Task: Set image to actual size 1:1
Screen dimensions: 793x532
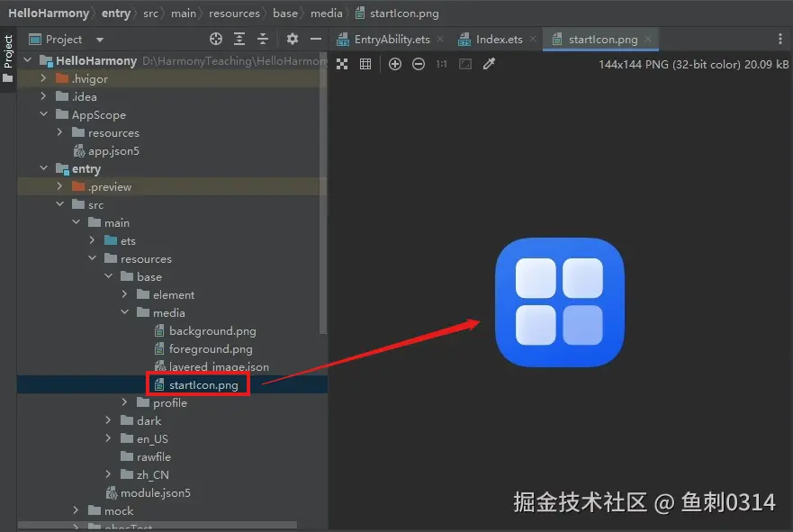Action: click(442, 64)
